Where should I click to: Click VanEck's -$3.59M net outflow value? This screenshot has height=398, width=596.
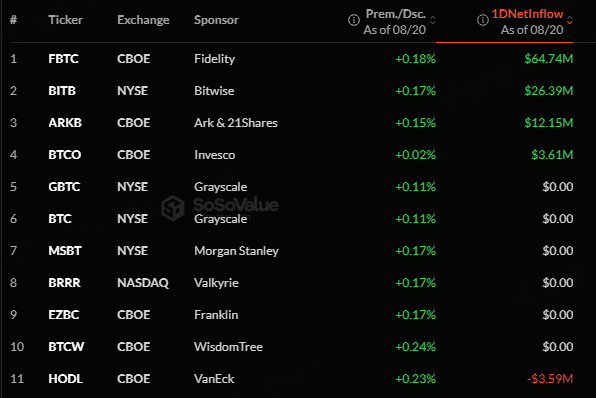click(550, 379)
